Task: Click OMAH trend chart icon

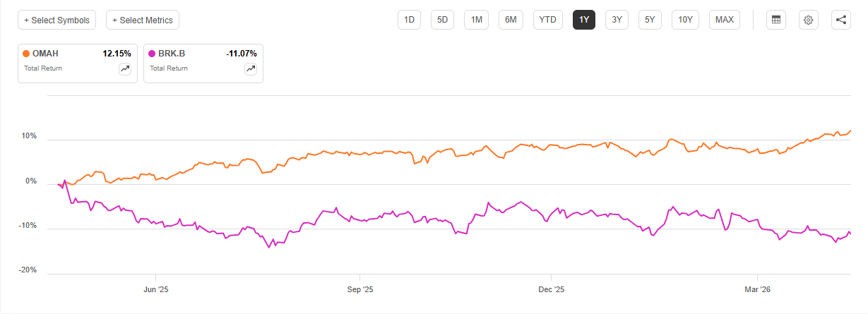Action: pos(125,68)
